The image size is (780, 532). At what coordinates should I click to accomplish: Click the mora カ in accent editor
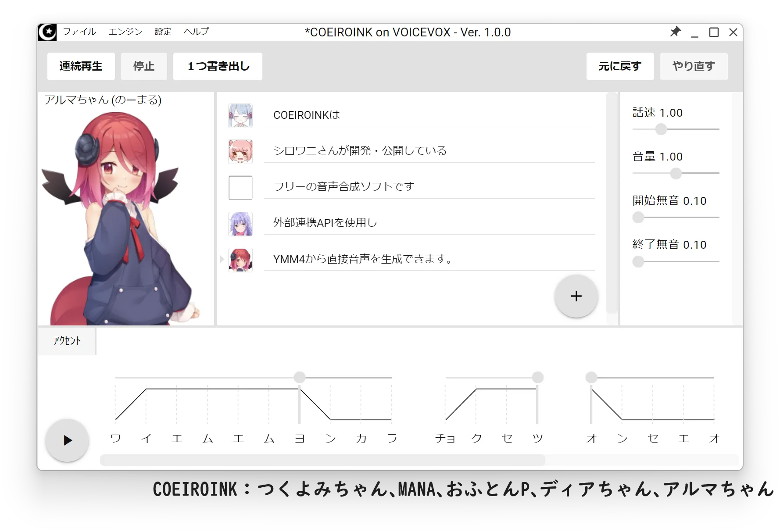click(x=361, y=438)
